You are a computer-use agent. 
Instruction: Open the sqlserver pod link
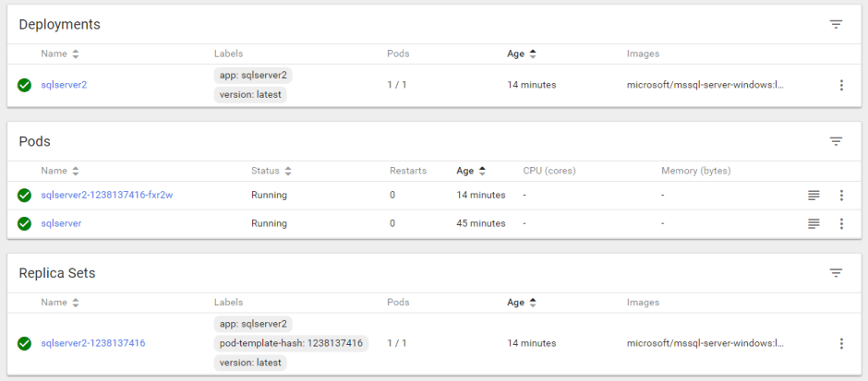(61, 223)
